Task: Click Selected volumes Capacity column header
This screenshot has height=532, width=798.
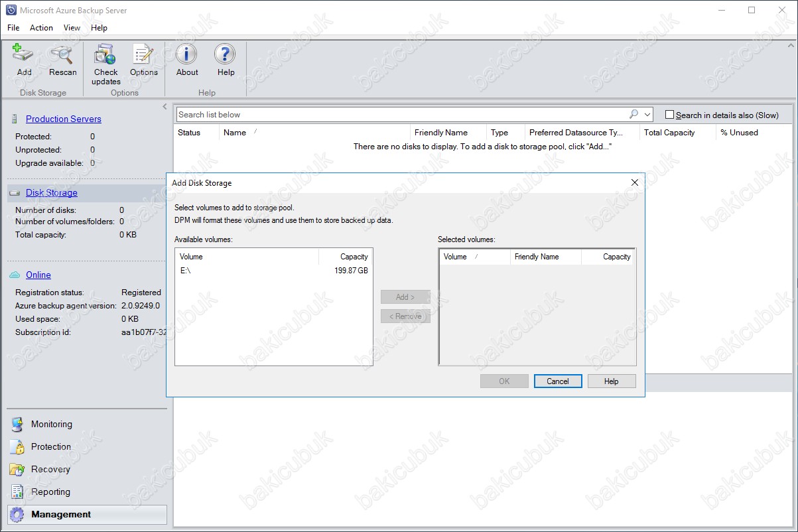Action: pyautogui.click(x=608, y=257)
